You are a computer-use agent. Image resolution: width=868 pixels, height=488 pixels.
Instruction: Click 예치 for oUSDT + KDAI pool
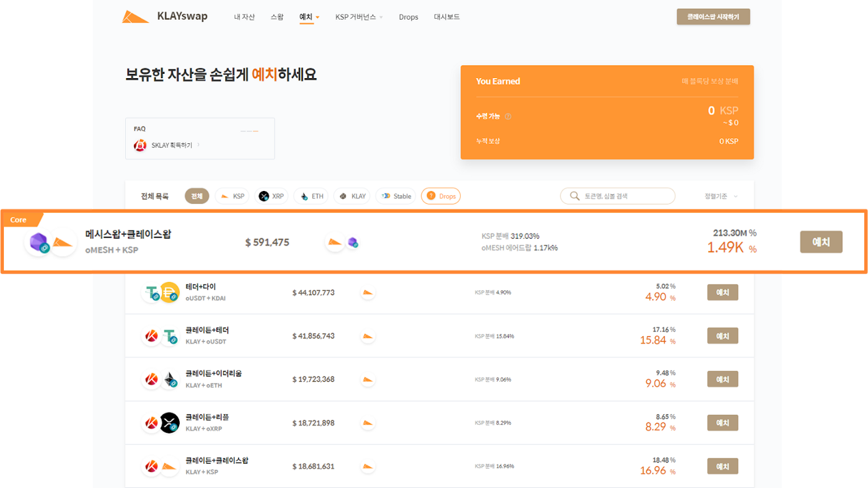pyautogui.click(x=722, y=292)
